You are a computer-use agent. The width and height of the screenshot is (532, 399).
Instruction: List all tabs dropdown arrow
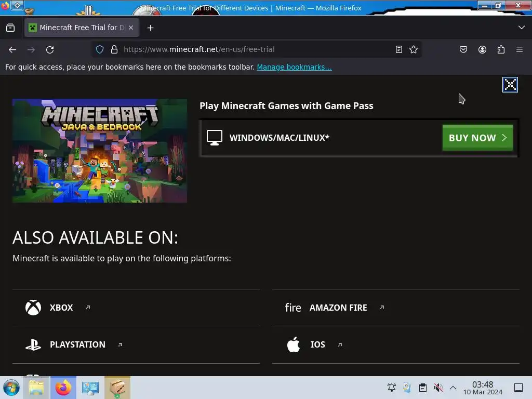[522, 28]
